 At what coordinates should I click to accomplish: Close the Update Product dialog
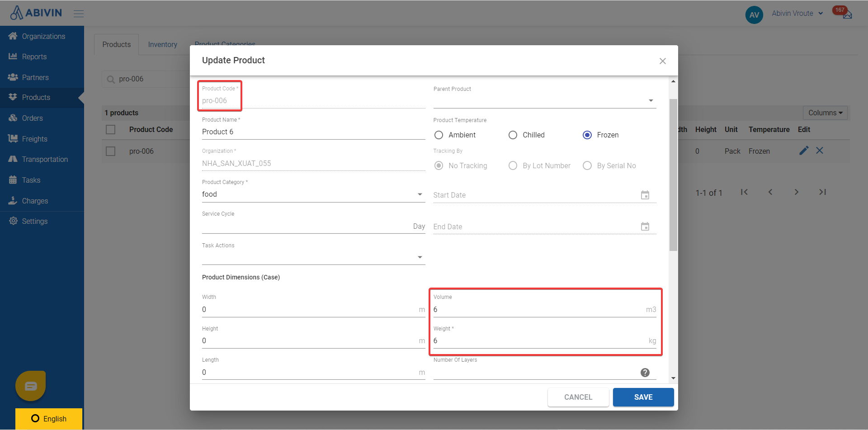coord(663,61)
